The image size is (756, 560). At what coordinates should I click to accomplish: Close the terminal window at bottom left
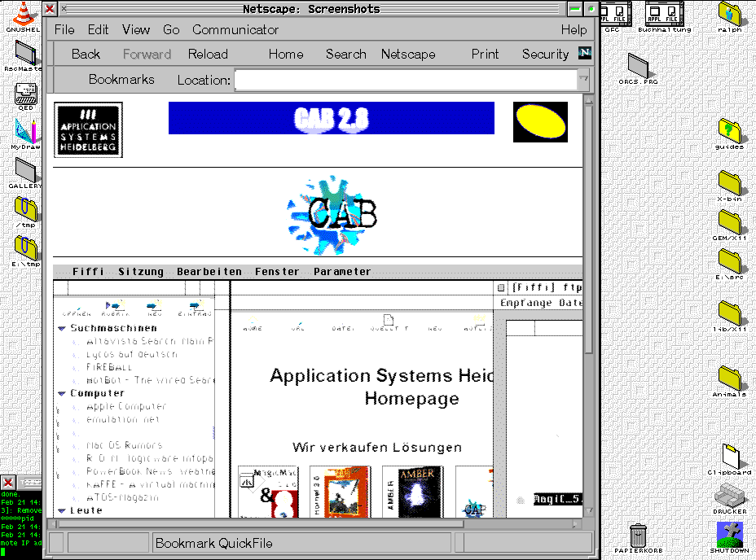coord(8,483)
